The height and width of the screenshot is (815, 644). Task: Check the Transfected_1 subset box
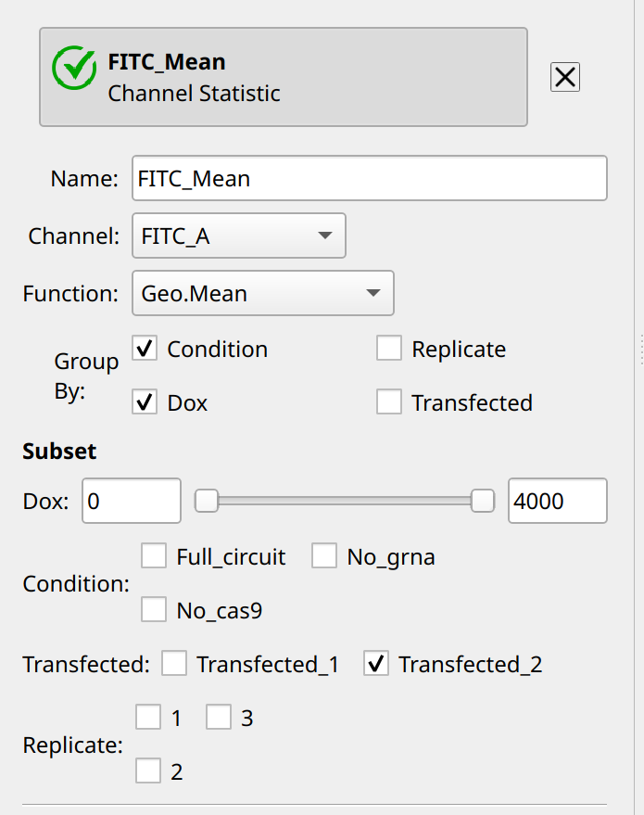coord(174,664)
